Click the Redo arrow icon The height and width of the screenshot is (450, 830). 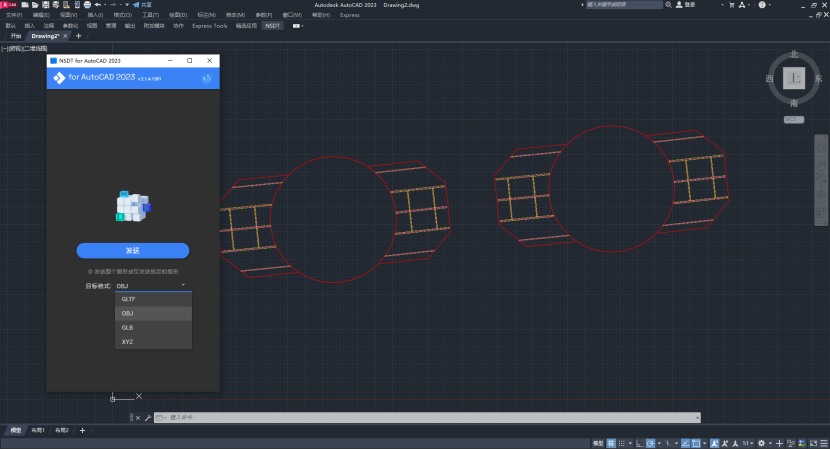(x=113, y=5)
